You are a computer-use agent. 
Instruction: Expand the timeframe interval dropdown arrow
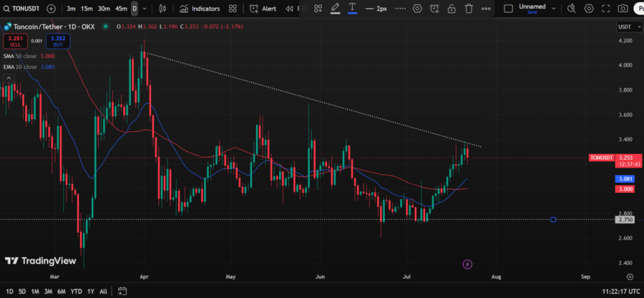click(x=144, y=8)
